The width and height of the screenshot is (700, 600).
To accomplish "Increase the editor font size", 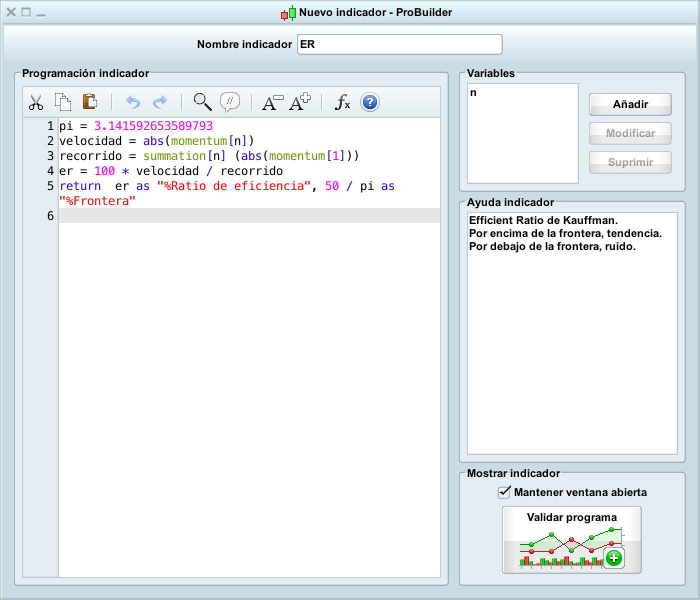I will 300,102.
